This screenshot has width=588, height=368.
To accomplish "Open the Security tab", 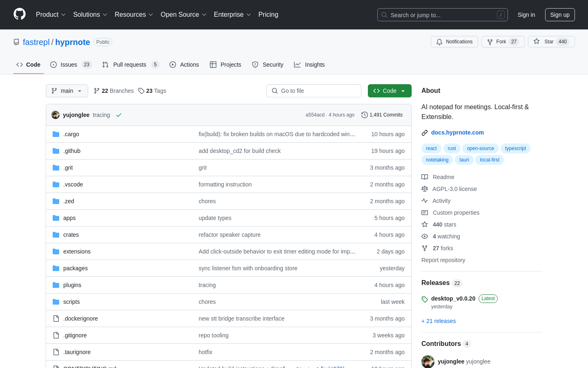I will 268,65.
